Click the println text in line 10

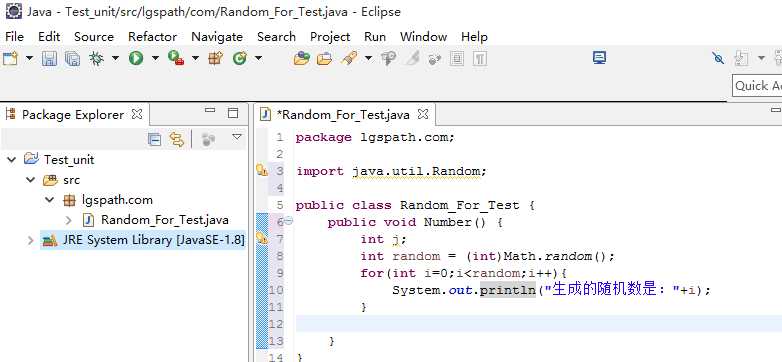[x=507, y=290]
